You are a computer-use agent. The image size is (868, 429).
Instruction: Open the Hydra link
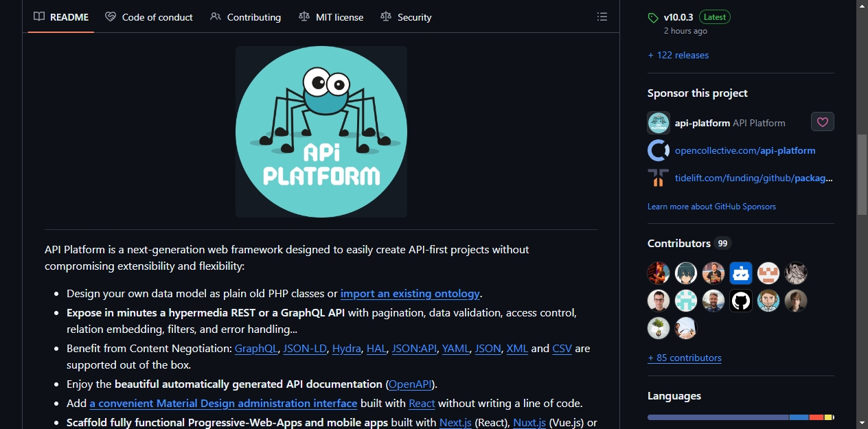click(347, 348)
